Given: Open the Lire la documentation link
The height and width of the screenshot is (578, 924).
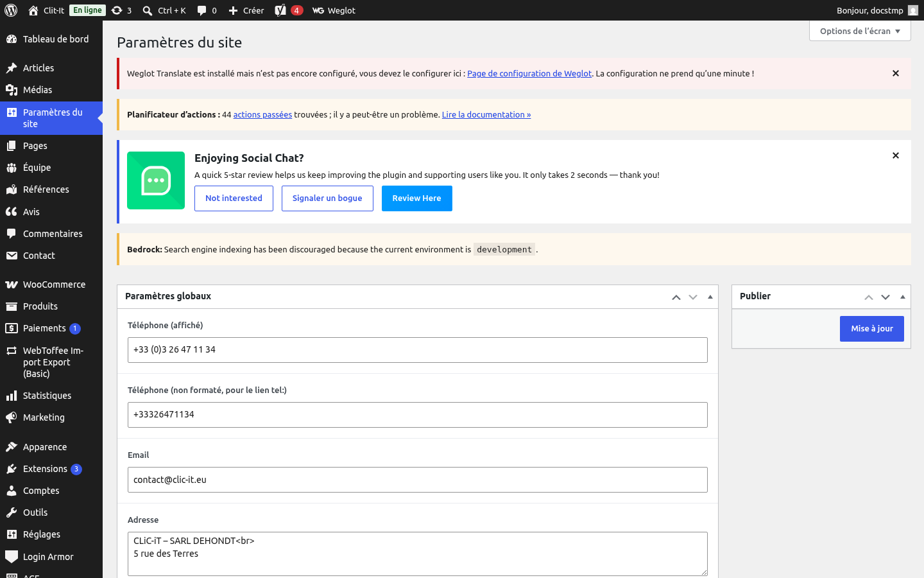Looking at the screenshot, I should pyautogui.click(x=486, y=114).
